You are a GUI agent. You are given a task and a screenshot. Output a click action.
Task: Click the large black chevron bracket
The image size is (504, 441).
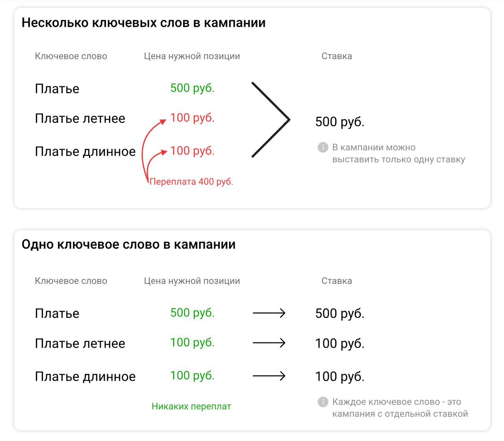pos(272,120)
